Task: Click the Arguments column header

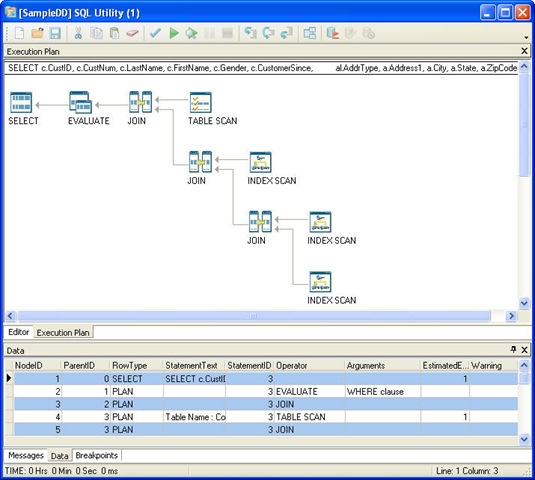Action: coord(383,365)
